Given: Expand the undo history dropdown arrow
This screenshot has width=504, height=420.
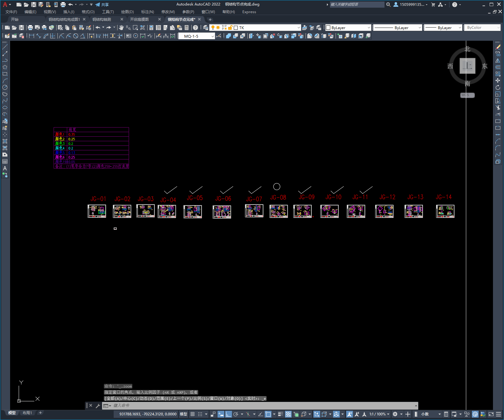Looking at the screenshot, I should (x=103, y=28).
